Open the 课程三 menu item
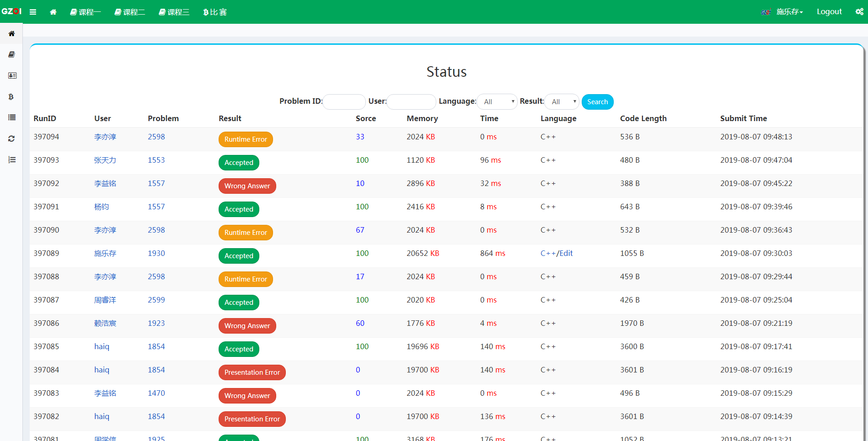This screenshot has width=868, height=441. 174,12
